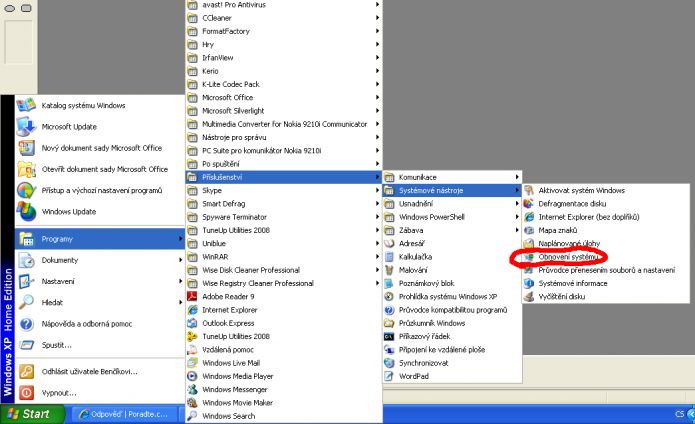Launch Vzdálená pomoc
Viewport: 695px width, 424px height.
pyautogui.click(x=284, y=350)
